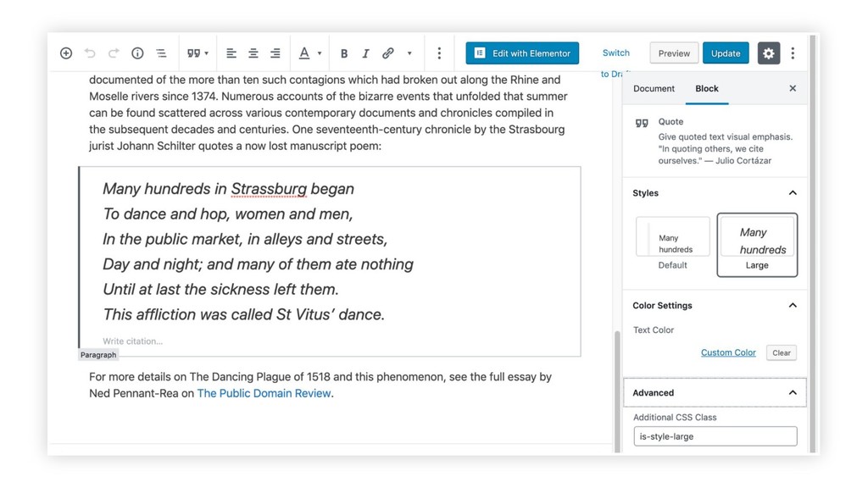Click the Undo arrow icon
Image resolution: width=868 pixels, height=488 pixels.
pyautogui.click(x=90, y=53)
